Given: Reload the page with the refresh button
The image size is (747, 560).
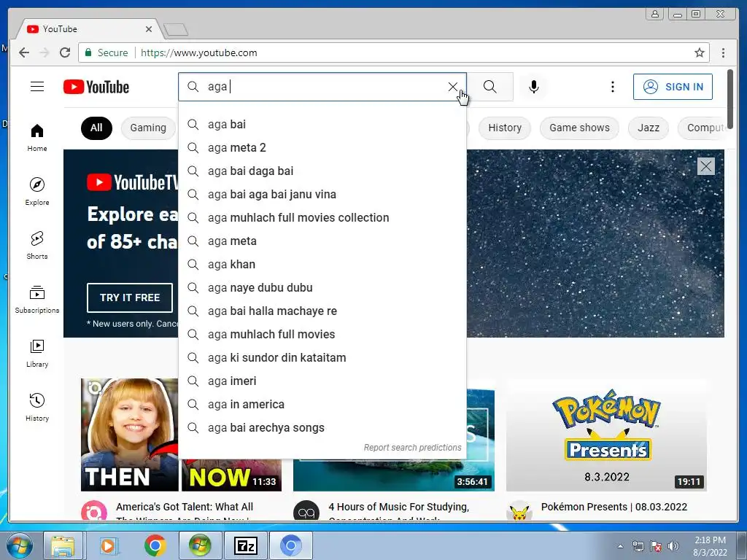Looking at the screenshot, I should pos(65,52).
